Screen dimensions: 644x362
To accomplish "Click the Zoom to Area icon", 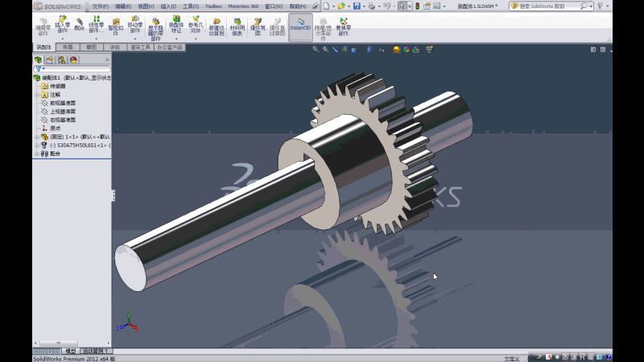I will click(x=325, y=49).
